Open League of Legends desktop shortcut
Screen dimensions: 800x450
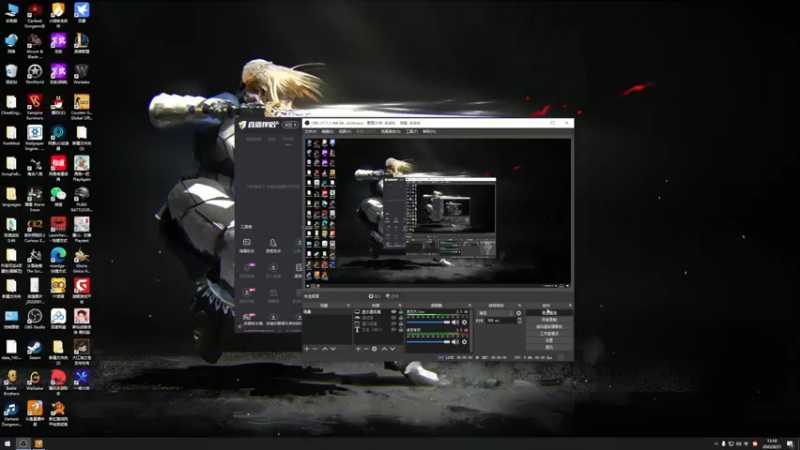tap(82, 43)
